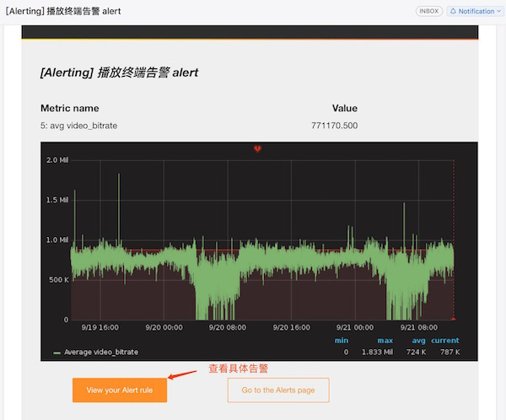Screen dimensions: 506x420
Task: Click the 9/20 08:00 time axis label
Action: click(x=228, y=327)
